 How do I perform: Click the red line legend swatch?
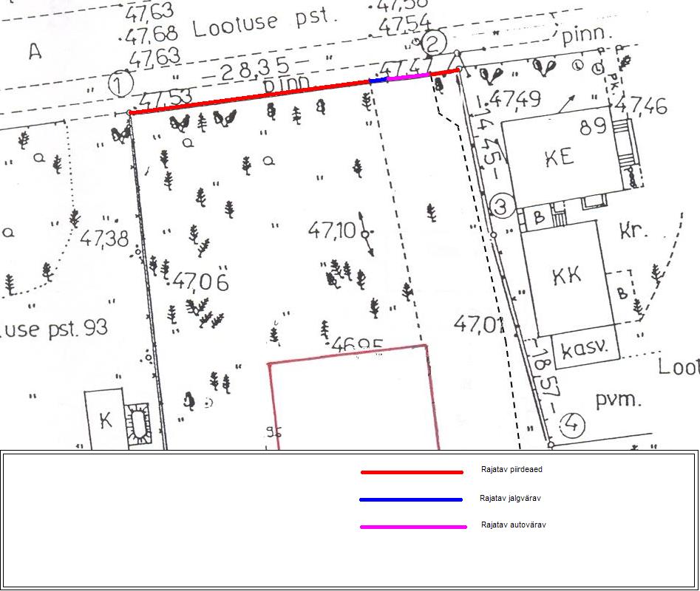[411, 472]
